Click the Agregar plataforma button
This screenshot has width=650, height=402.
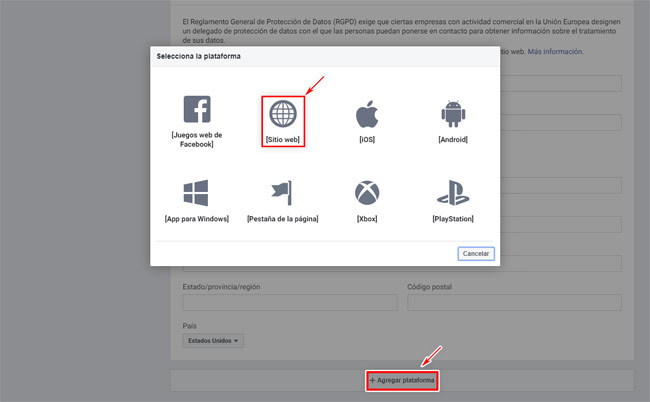click(402, 380)
